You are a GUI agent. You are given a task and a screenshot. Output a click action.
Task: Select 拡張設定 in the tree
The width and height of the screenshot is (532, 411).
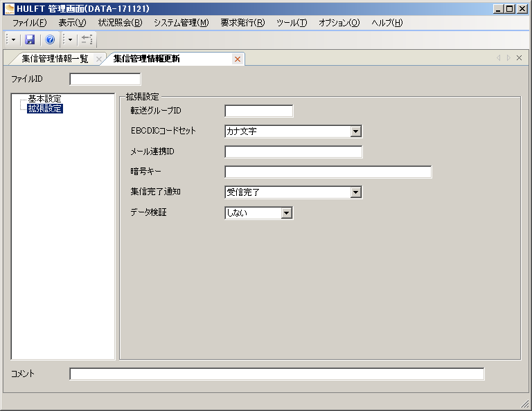(x=45, y=109)
